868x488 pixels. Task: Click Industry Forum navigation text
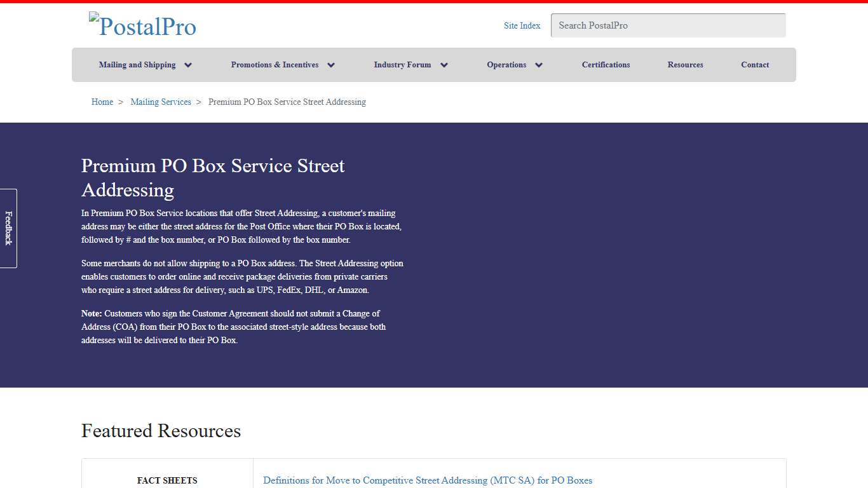(x=402, y=64)
